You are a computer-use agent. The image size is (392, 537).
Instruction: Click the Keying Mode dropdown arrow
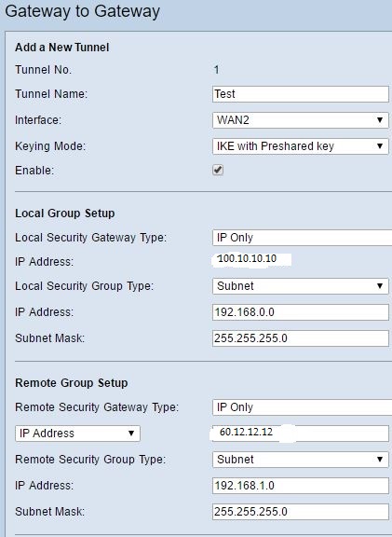click(x=380, y=146)
